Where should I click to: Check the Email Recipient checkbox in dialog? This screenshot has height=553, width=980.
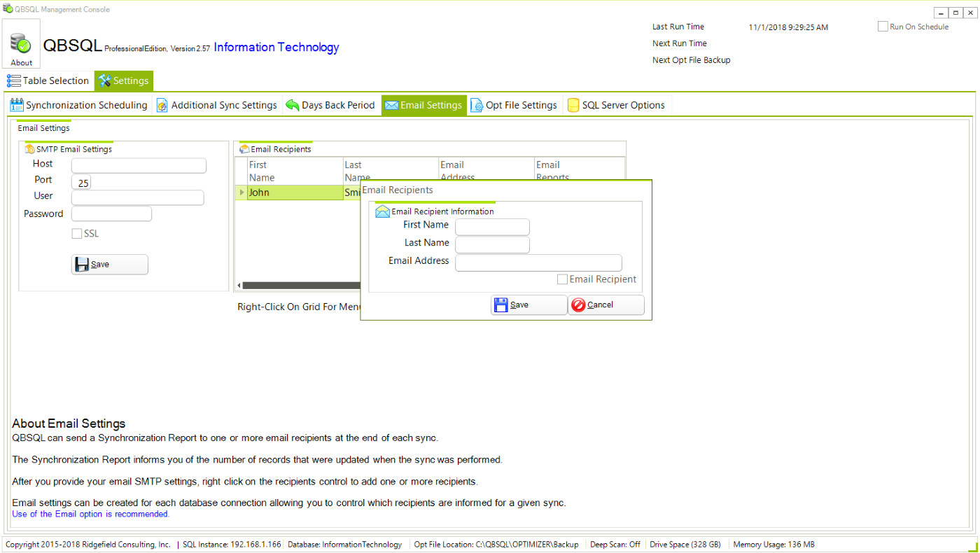click(562, 279)
